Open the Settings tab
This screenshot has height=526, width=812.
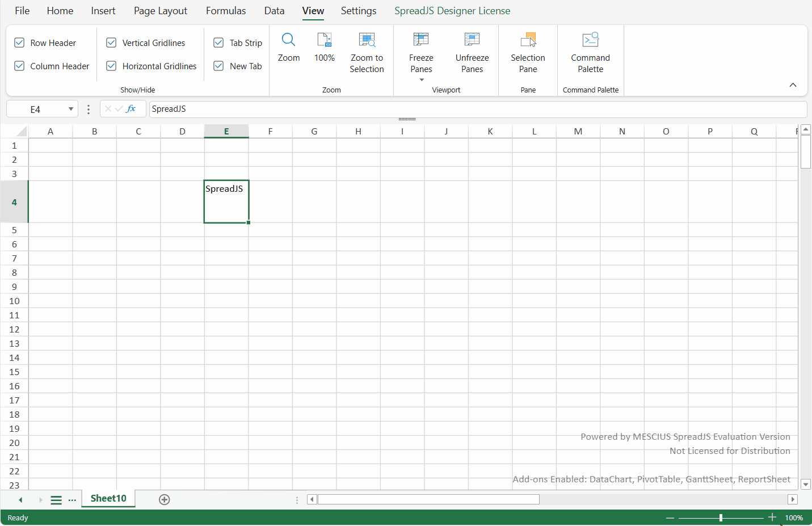coord(359,11)
